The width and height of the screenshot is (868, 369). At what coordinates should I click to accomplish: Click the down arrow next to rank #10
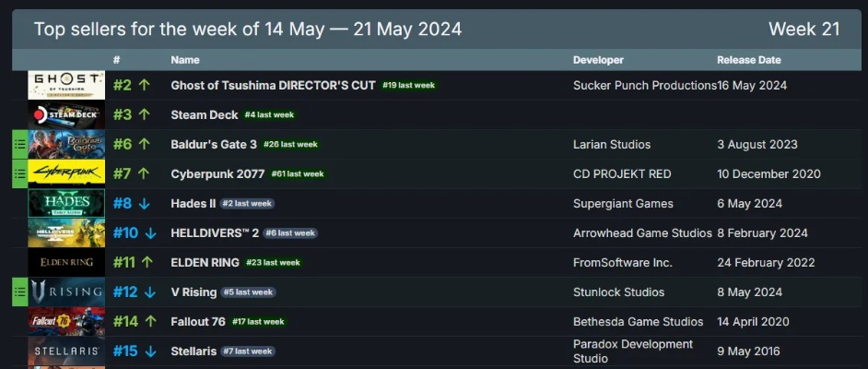[x=151, y=233]
